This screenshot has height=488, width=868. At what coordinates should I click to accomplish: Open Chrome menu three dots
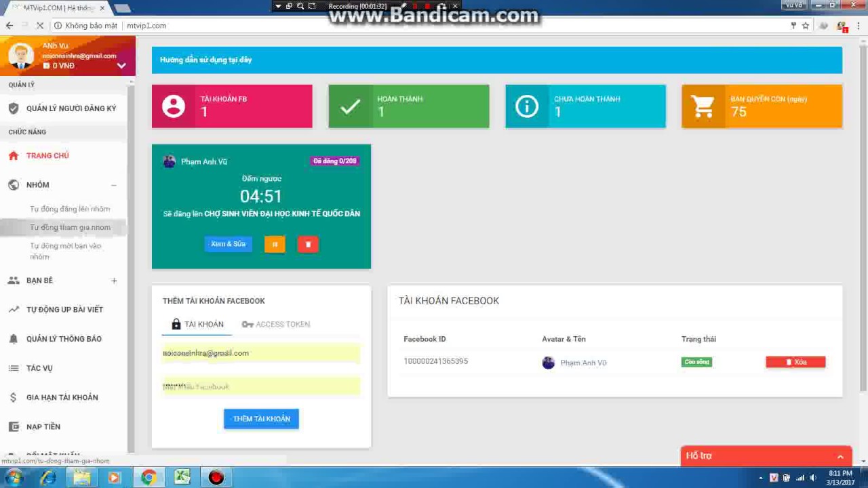coord(859,26)
